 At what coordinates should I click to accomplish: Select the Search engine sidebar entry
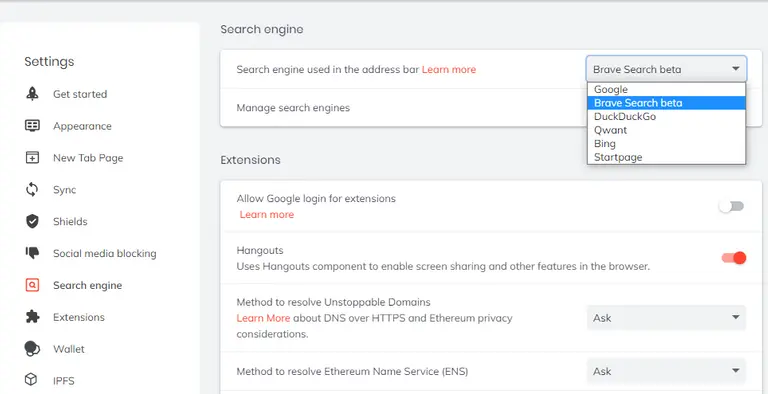88,285
